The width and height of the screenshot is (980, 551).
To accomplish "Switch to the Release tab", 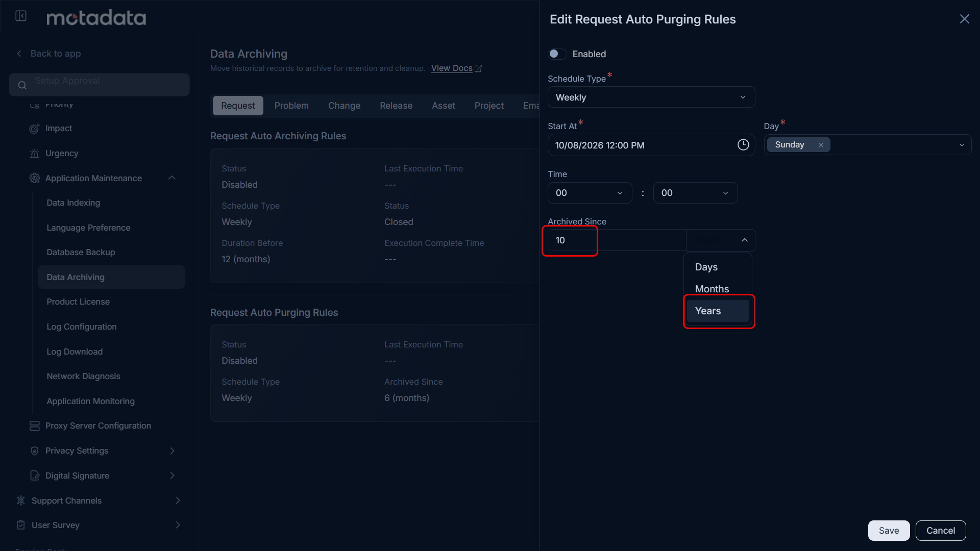I will tap(396, 106).
